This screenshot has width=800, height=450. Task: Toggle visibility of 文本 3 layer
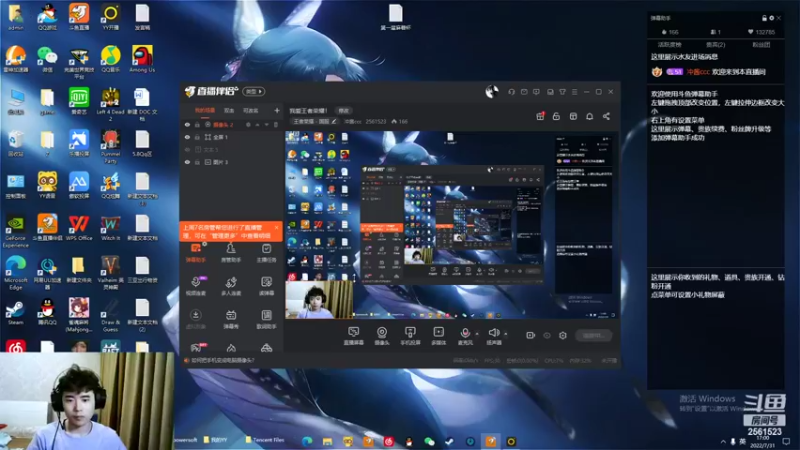(x=187, y=149)
